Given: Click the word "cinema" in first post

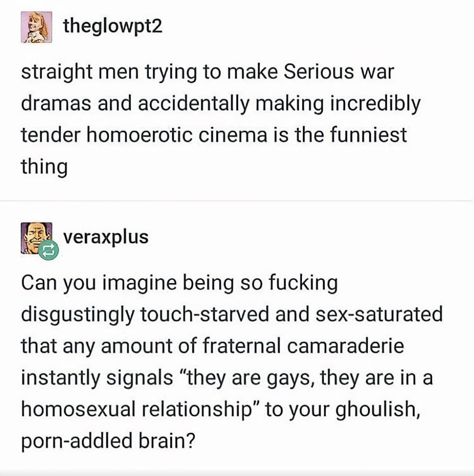Looking at the screenshot, I should (233, 135).
